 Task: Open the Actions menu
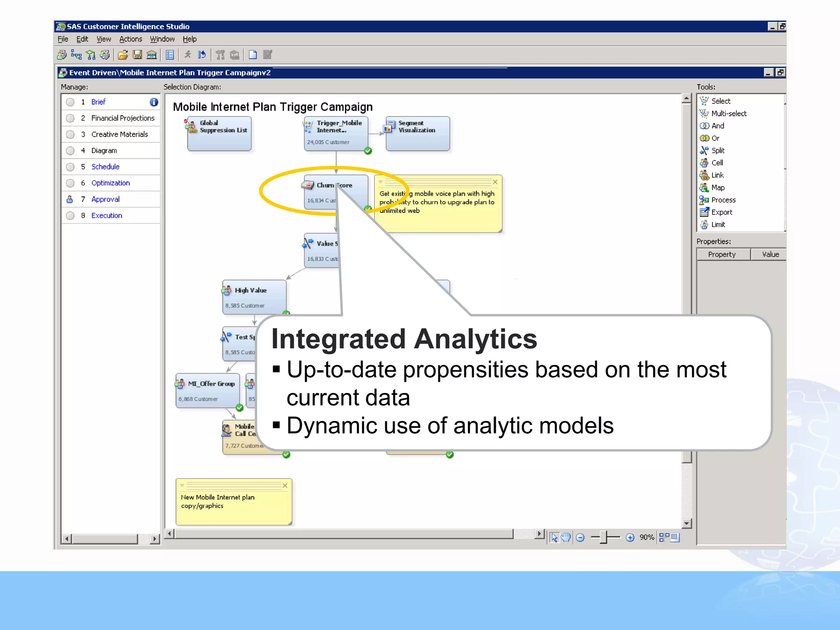pos(130,39)
